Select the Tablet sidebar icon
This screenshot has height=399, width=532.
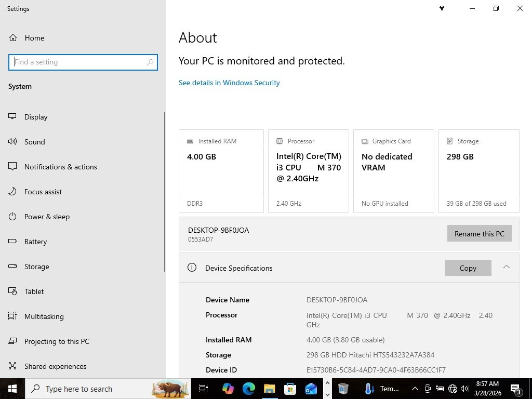point(12,291)
